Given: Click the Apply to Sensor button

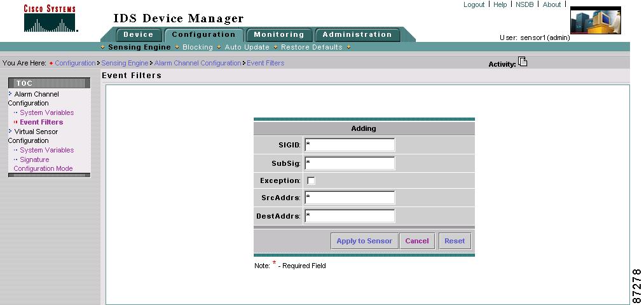Looking at the screenshot, I should click(x=364, y=241).
